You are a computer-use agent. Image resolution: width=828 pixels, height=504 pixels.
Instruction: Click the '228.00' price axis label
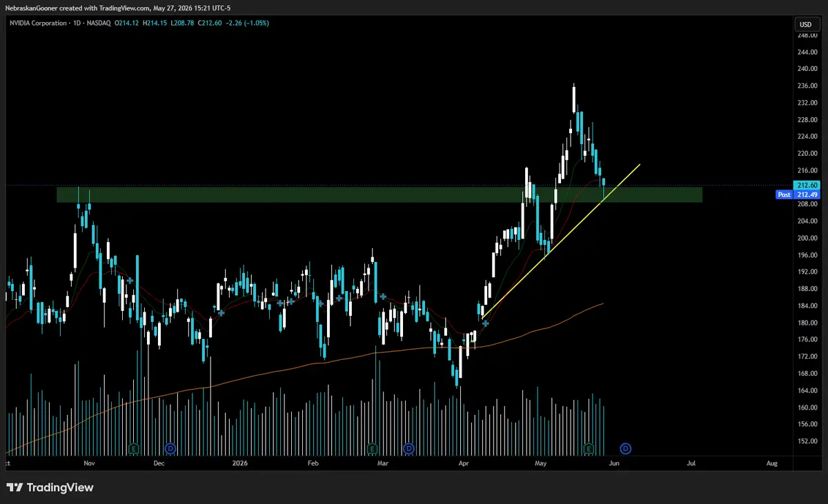[x=807, y=120]
